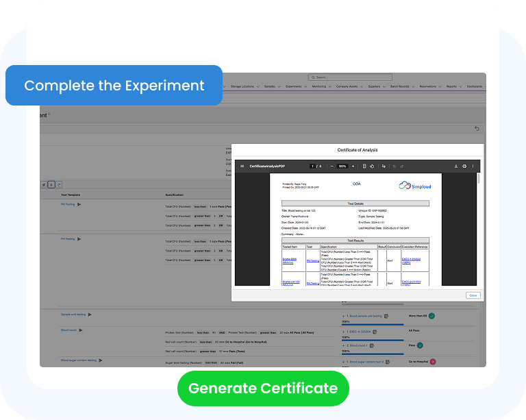The image size is (526, 420).
Task: Open the Dashboards tab
Action: coord(475,86)
